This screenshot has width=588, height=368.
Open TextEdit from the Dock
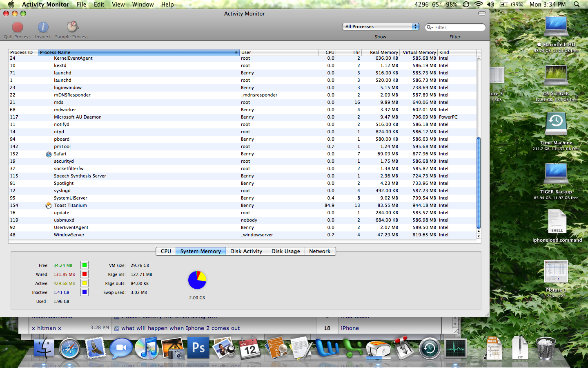[301, 348]
